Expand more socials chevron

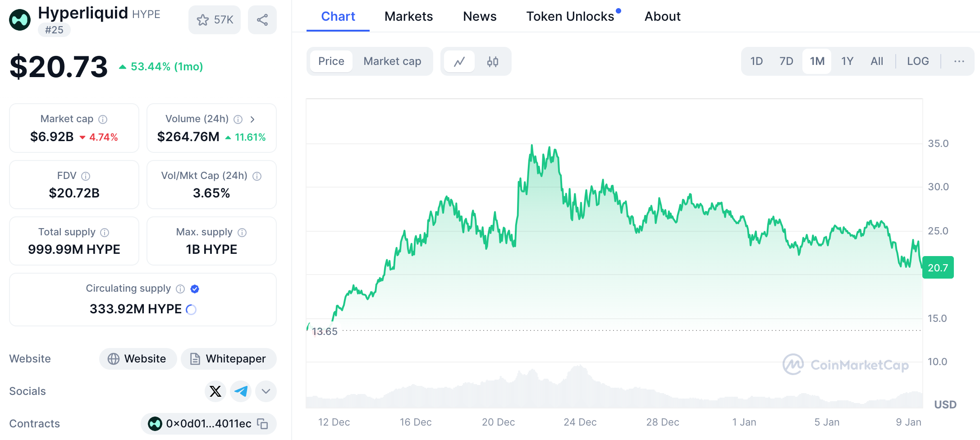click(x=266, y=391)
